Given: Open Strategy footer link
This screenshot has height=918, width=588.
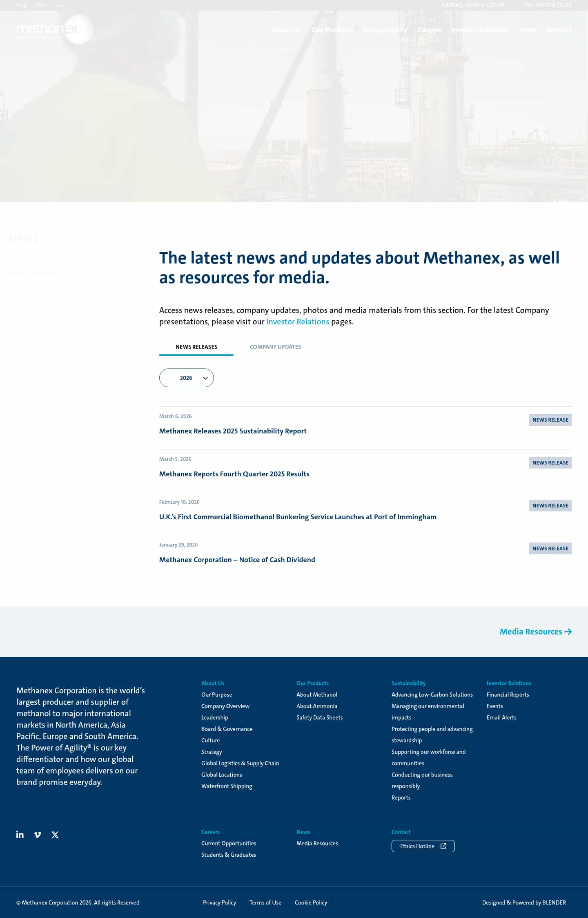Looking at the screenshot, I should 212,752.
